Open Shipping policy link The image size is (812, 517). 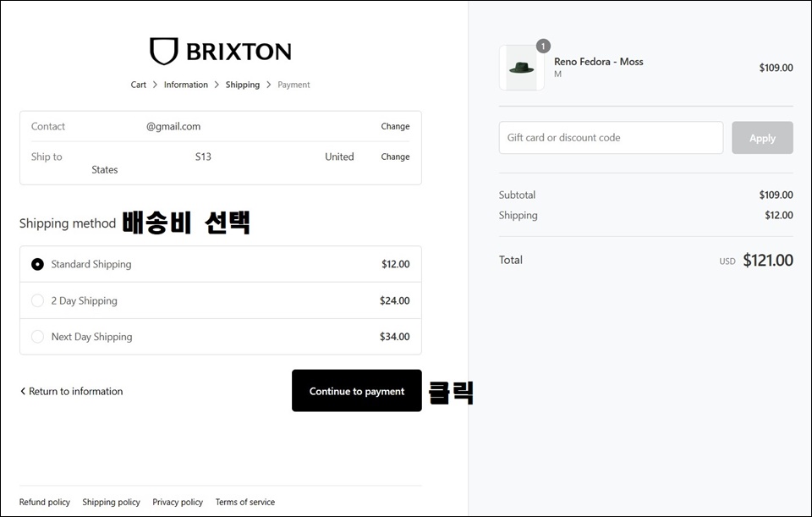tap(111, 502)
